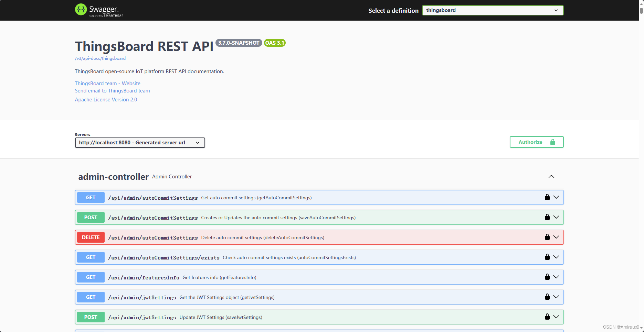Click lock icon on GET jwtSettings row

(x=547, y=297)
